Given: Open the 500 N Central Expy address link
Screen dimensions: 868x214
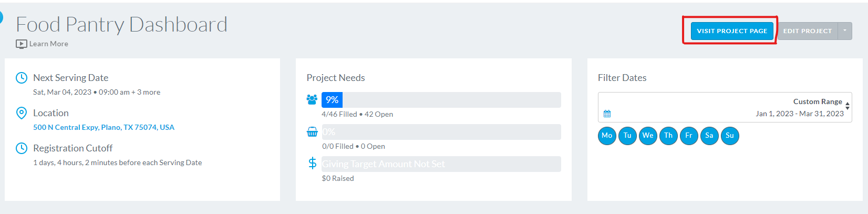Looking at the screenshot, I should [104, 127].
